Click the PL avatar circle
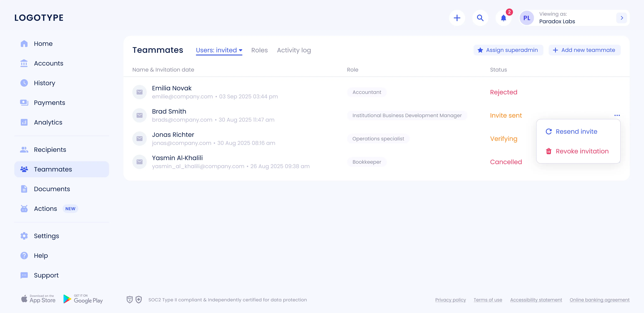 coord(527,18)
